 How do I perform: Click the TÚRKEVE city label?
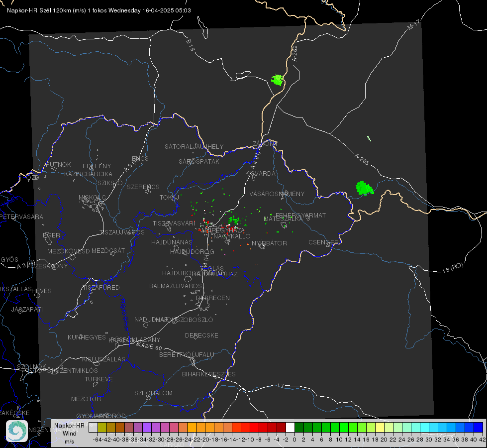(x=99, y=379)
